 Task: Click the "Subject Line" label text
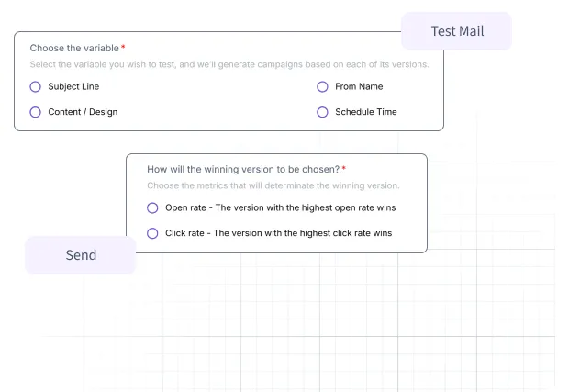[x=73, y=87]
